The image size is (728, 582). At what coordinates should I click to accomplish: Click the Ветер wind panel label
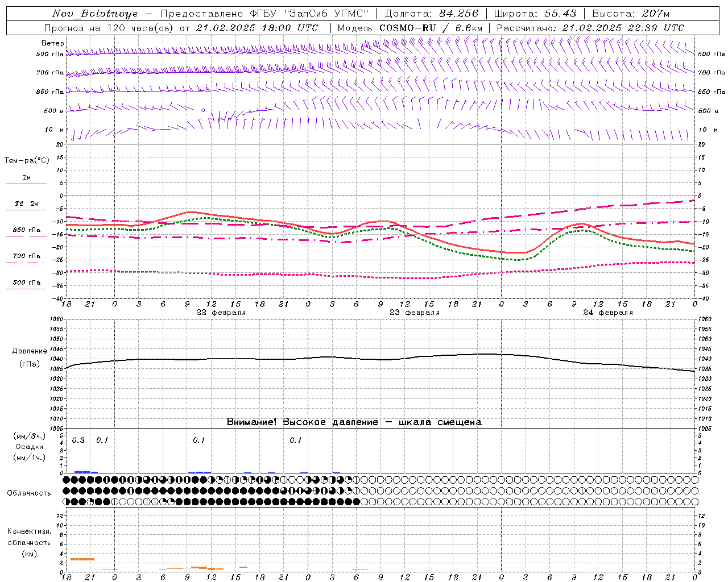[x=53, y=43]
